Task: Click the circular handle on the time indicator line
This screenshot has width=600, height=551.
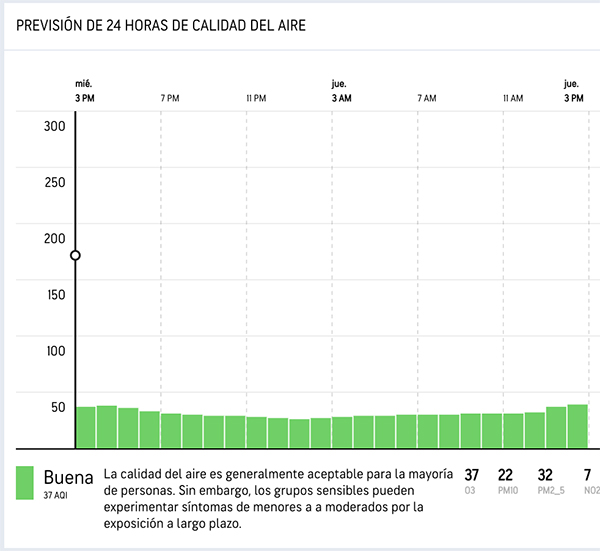Action: [75, 256]
